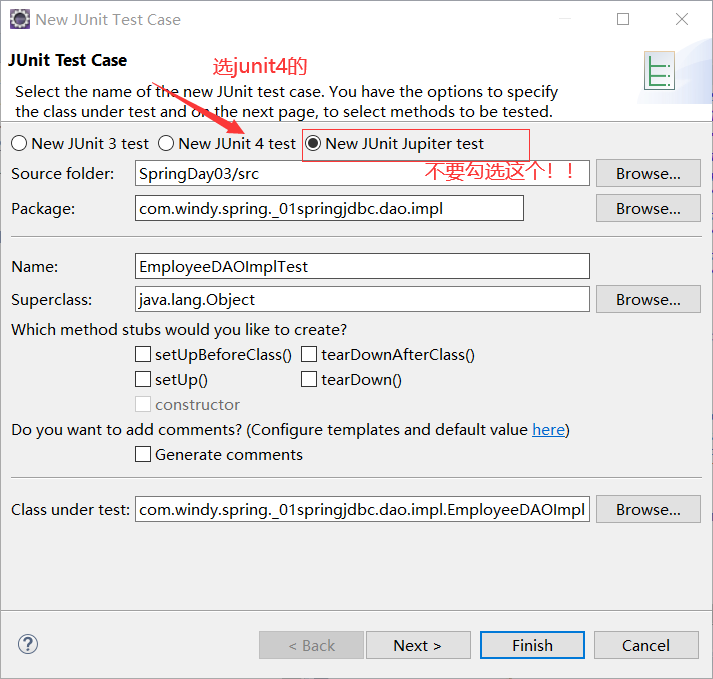Click the Next > button
The image size is (713, 679).
coord(418,645)
